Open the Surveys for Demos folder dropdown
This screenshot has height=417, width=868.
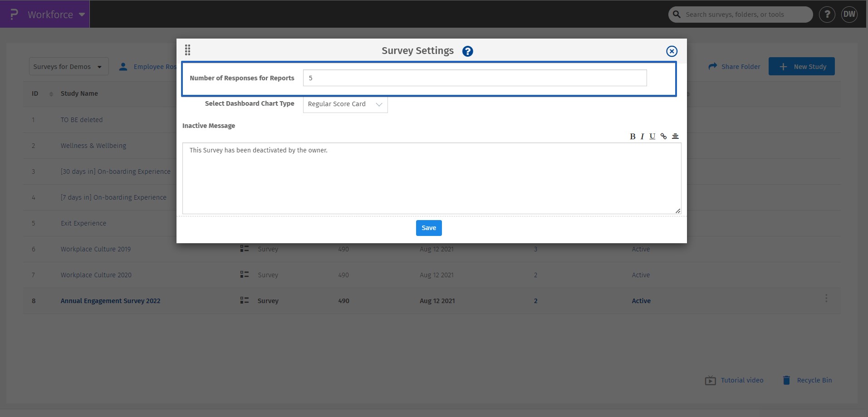pyautogui.click(x=68, y=66)
